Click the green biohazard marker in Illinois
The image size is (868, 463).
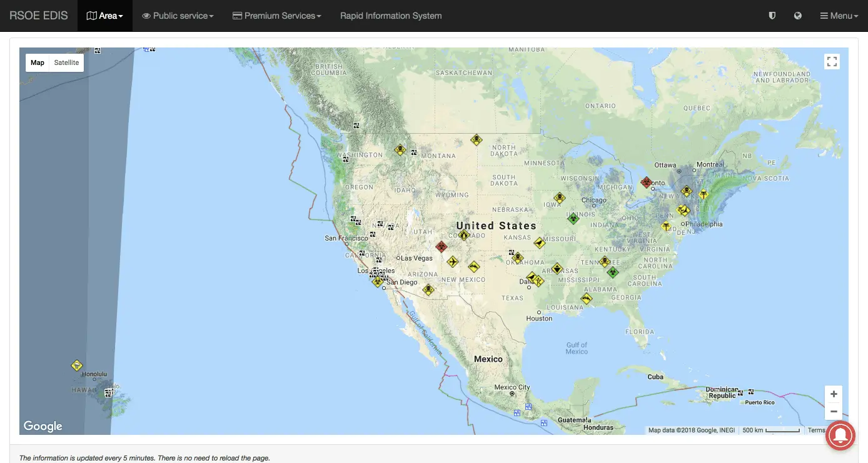click(x=573, y=218)
